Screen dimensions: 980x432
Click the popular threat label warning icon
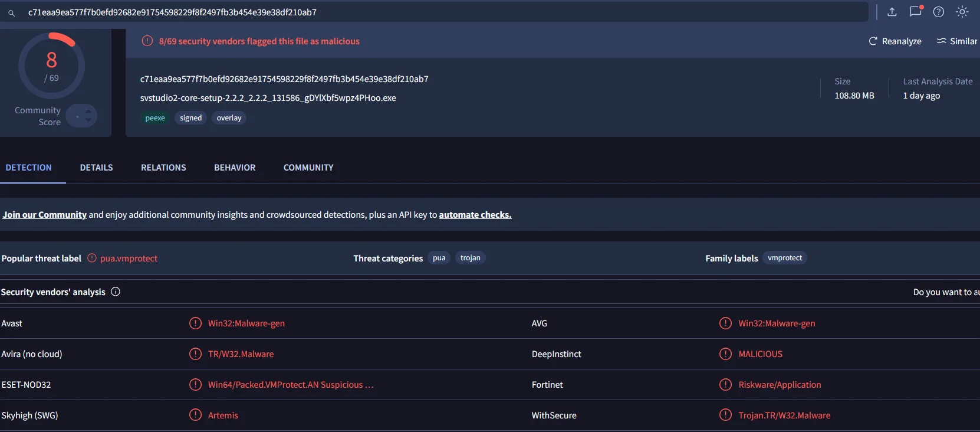pyautogui.click(x=92, y=258)
